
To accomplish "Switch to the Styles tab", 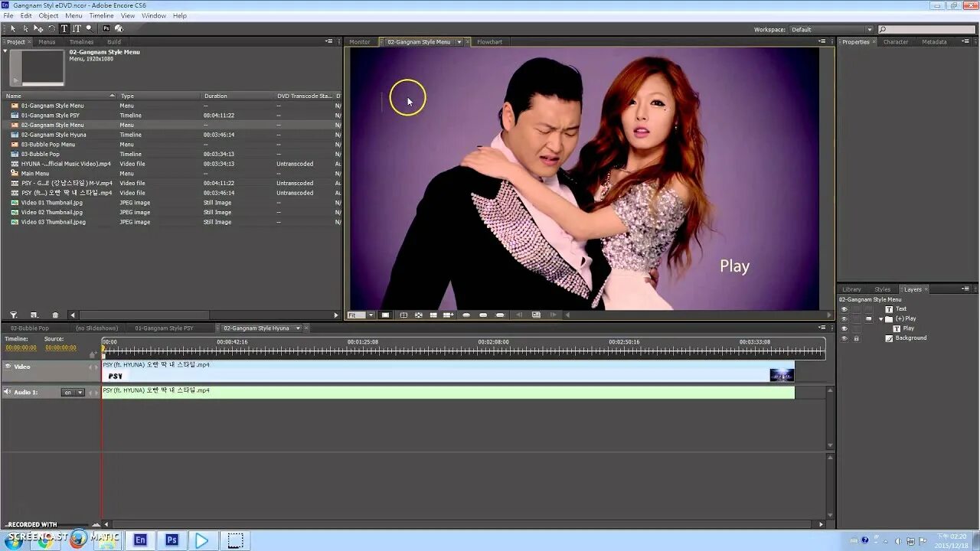I will click(883, 289).
